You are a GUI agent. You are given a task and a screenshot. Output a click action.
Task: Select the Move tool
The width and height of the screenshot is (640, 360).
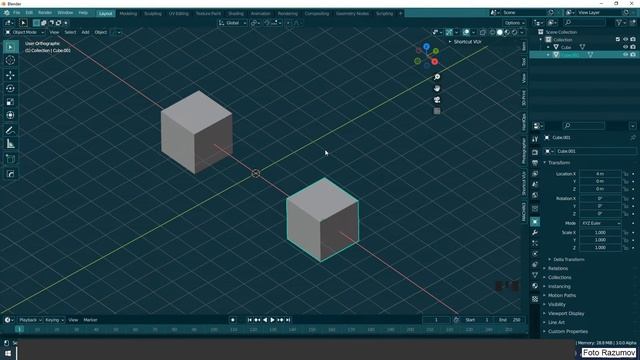(x=10, y=75)
